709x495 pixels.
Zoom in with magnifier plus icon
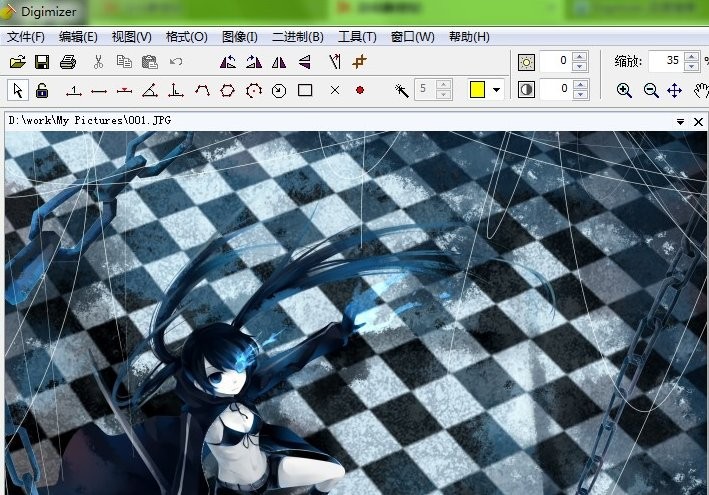(624, 90)
